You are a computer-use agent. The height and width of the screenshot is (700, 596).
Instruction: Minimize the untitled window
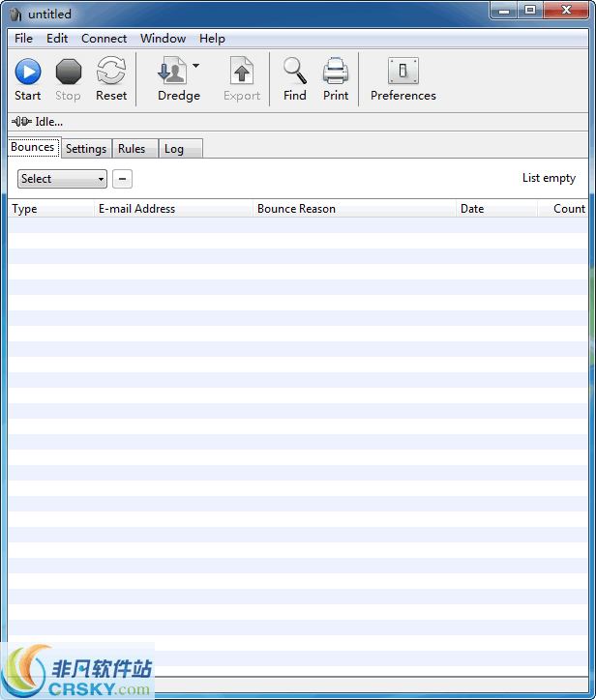(504, 11)
